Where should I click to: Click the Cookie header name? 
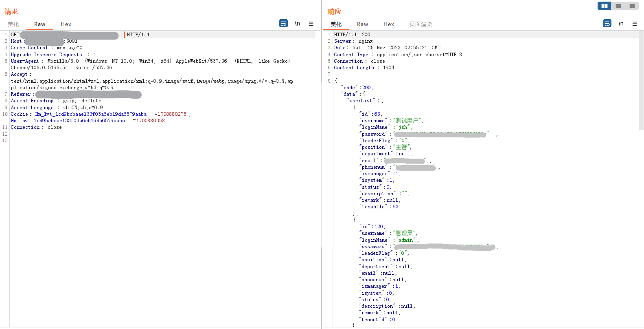pos(19,114)
